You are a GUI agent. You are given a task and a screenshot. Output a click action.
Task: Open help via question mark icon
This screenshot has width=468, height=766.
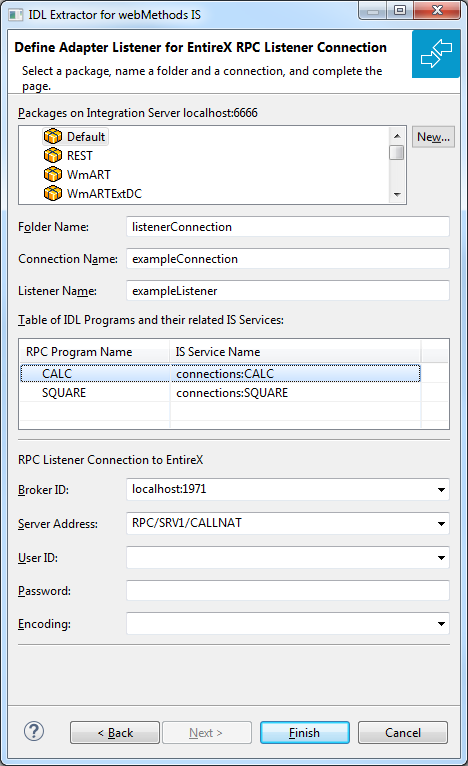coord(34,731)
